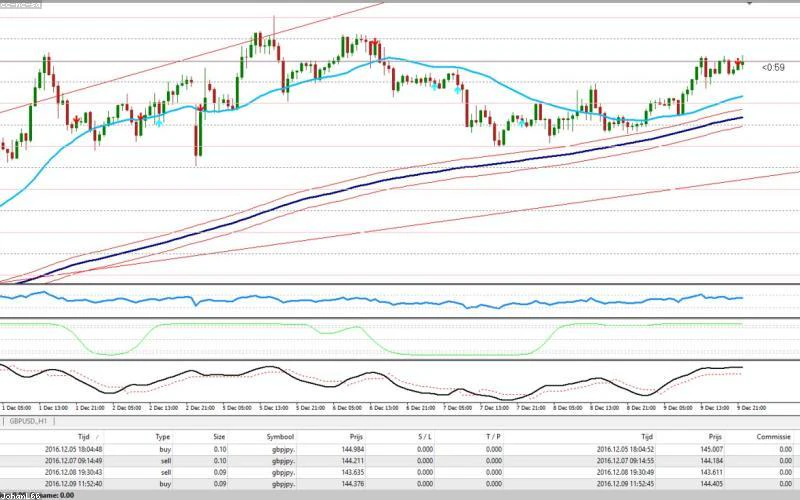The height and width of the screenshot is (500, 800).
Task: Sort the trade history by Type column
Action: (163, 437)
